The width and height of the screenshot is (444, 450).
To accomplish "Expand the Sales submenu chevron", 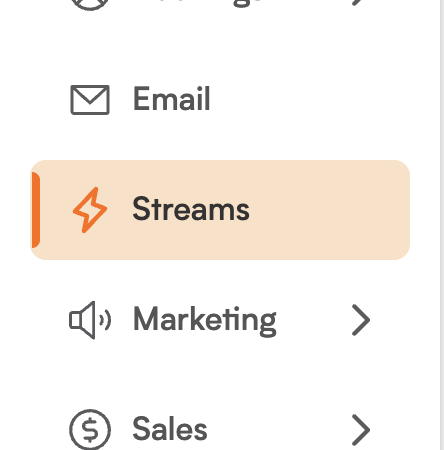I will (x=361, y=430).
